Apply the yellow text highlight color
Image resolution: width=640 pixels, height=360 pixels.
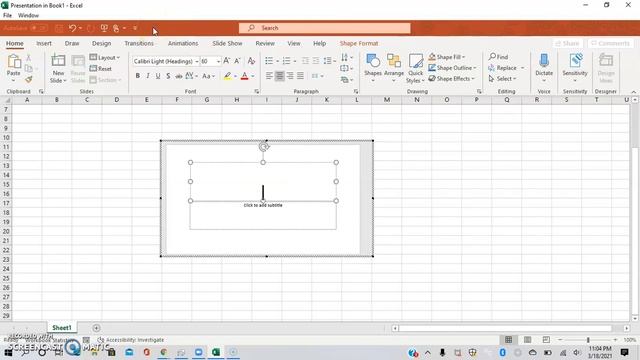point(227,76)
